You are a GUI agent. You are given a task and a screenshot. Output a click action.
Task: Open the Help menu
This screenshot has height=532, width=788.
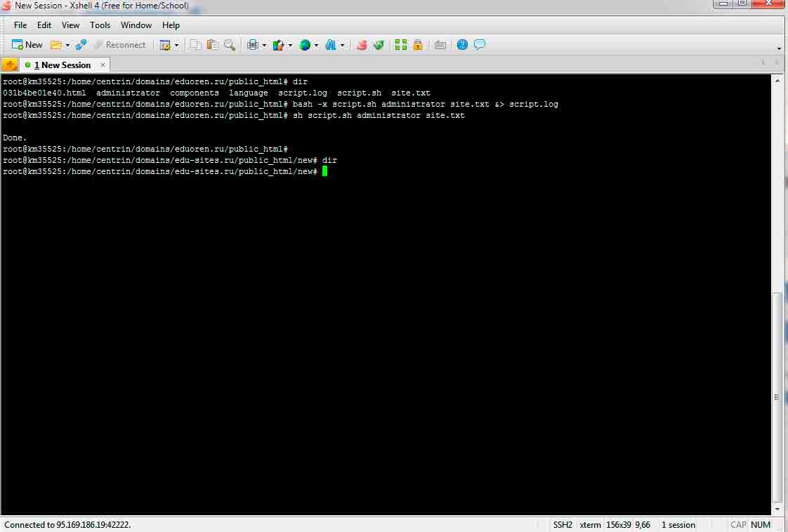(x=171, y=25)
